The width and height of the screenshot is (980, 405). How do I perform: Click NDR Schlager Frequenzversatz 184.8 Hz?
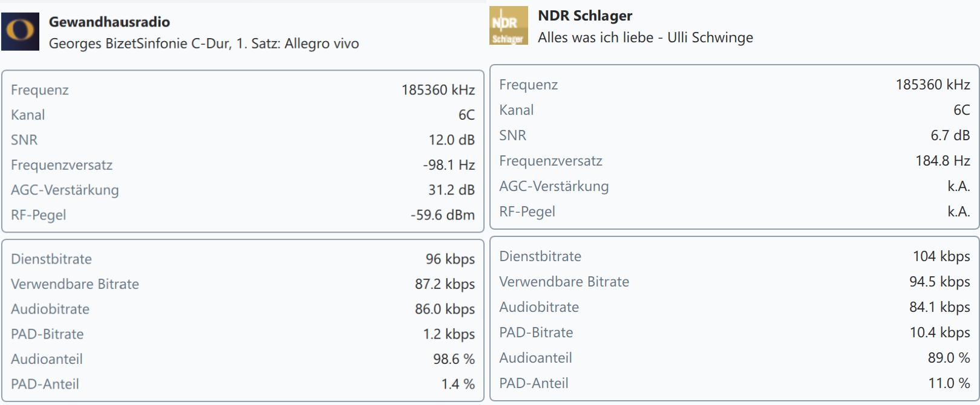point(943,161)
